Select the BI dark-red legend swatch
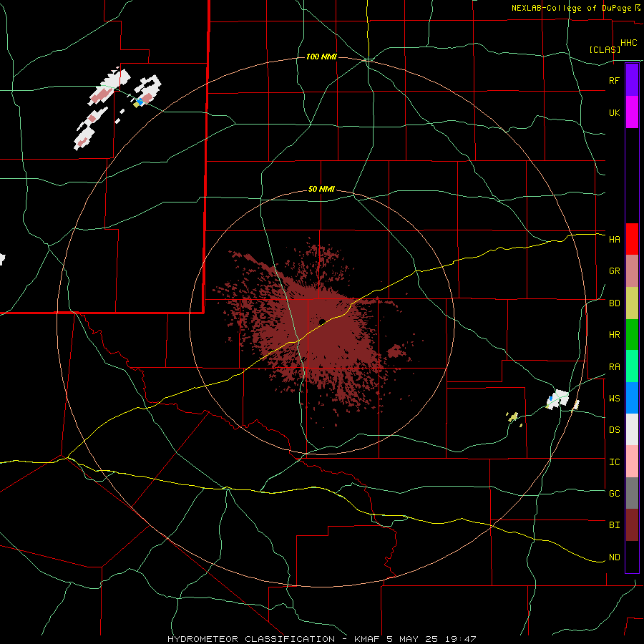The width and height of the screenshot is (644, 644). (632, 525)
